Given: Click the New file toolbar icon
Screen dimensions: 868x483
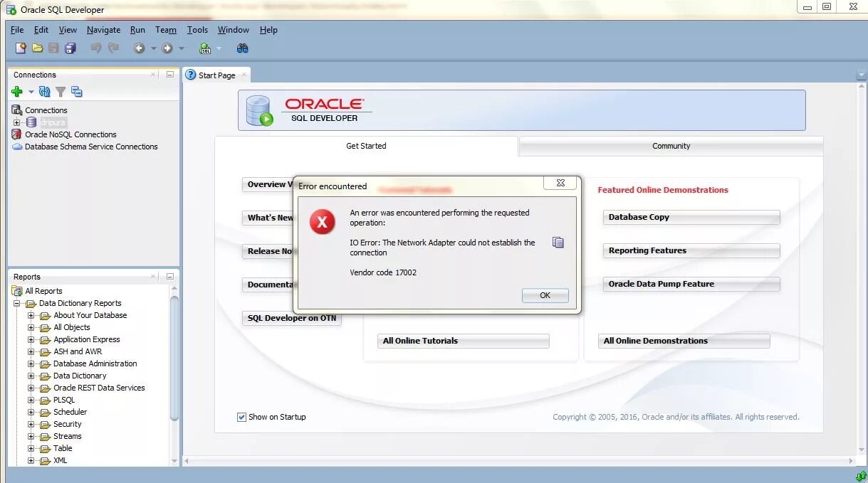Looking at the screenshot, I should [21, 48].
